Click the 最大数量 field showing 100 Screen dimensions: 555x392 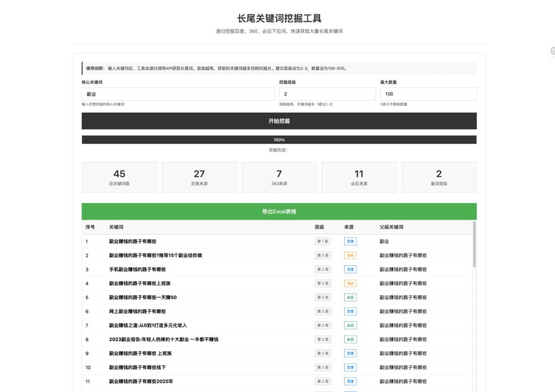[428, 93]
